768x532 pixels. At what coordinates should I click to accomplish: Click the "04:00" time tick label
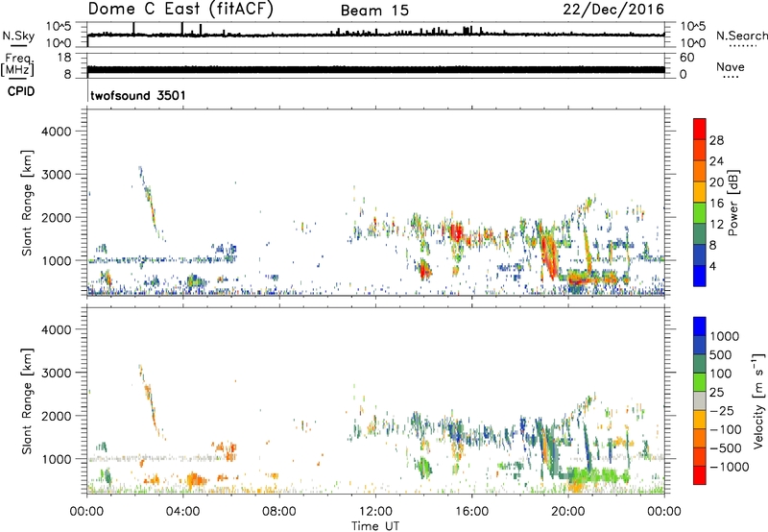tap(182, 512)
